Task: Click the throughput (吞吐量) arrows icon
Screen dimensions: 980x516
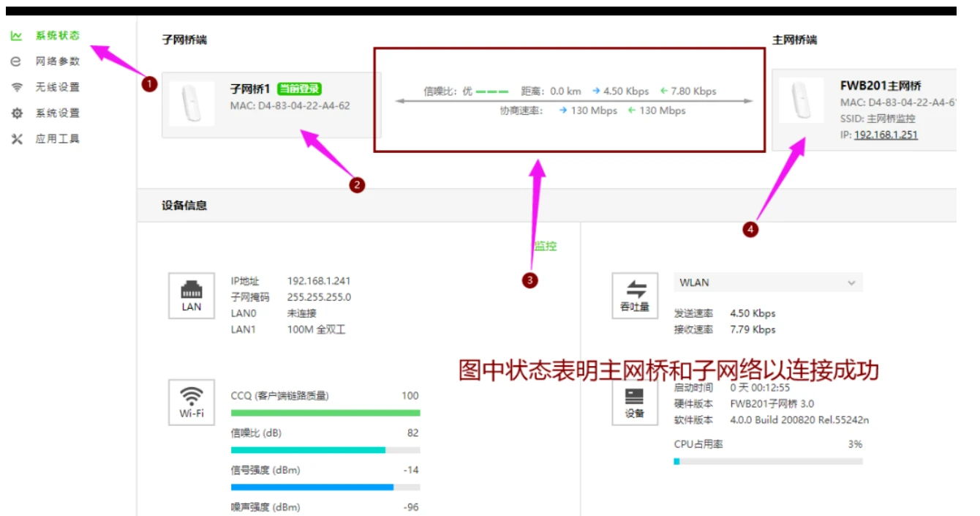Action: pos(634,296)
